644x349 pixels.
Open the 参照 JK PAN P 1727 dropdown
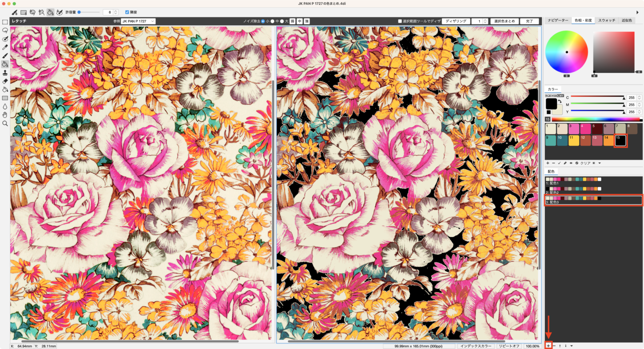(138, 21)
